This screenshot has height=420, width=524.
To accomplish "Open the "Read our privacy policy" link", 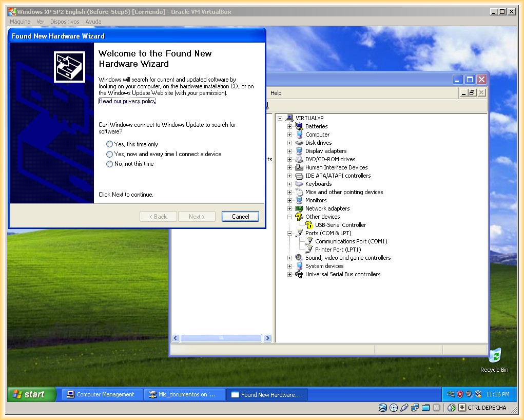I will click(127, 101).
